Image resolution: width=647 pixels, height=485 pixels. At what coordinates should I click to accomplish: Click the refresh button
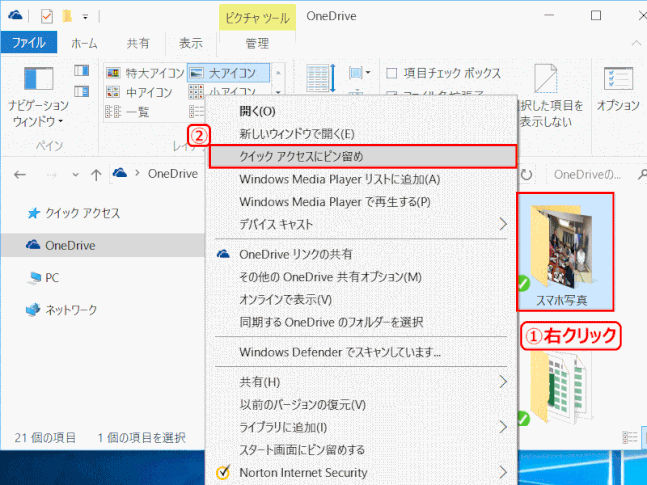point(527,175)
